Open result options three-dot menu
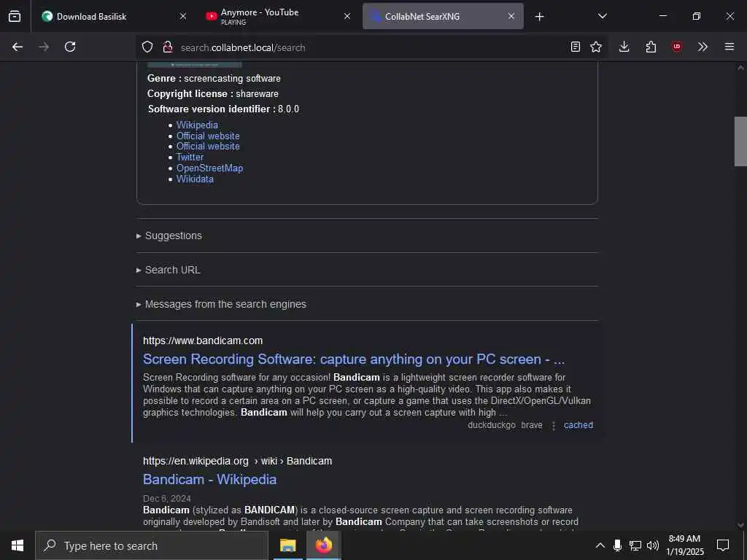The image size is (747, 560). pos(554,426)
